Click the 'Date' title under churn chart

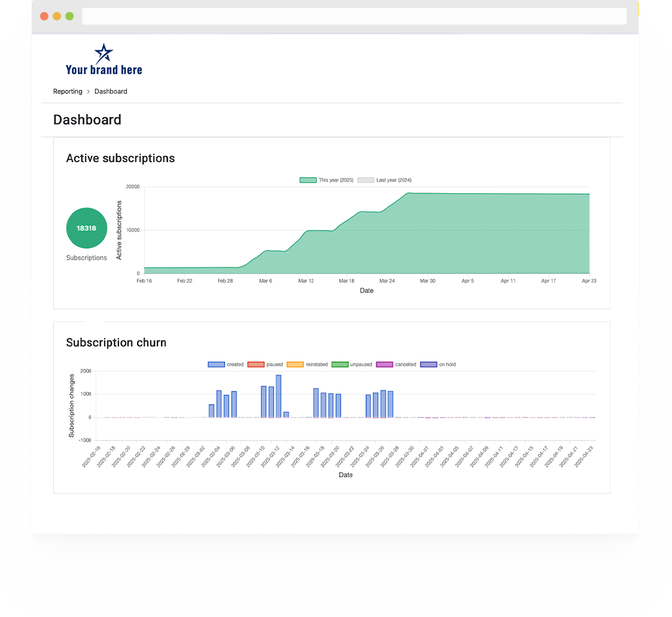tap(346, 475)
